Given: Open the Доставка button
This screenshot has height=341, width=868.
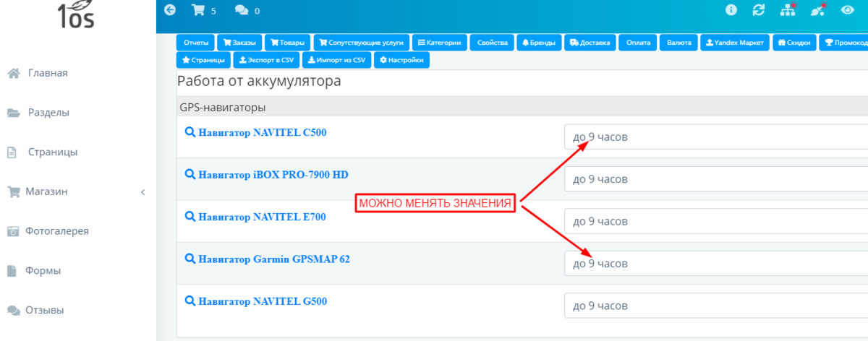Looking at the screenshot, I should (590, 43).
